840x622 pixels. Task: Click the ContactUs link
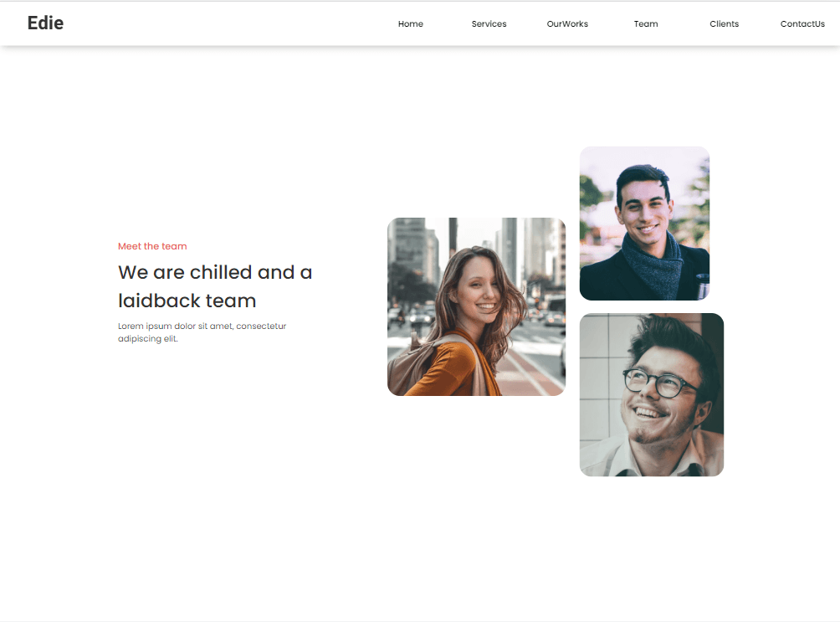coord(802,24)
